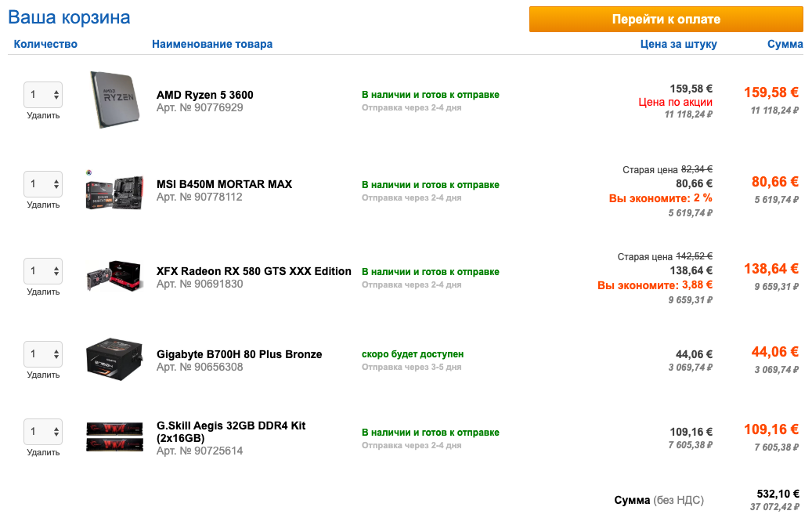Click Вы экономите: 2 % savings text

point(661,198)
